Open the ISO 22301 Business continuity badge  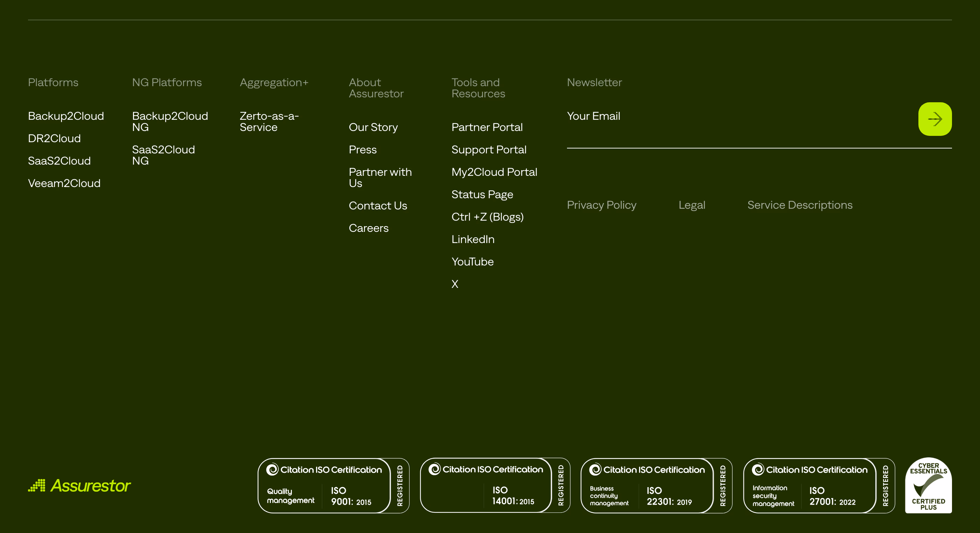coord(656,485)
